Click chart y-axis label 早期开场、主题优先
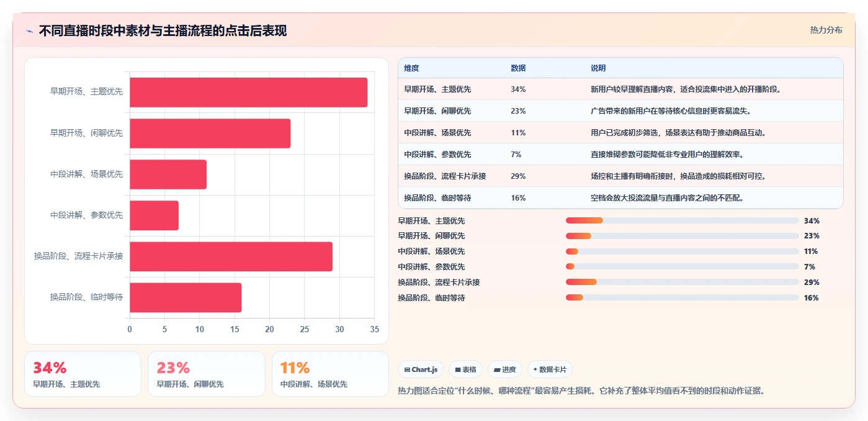 pos(86,92)
